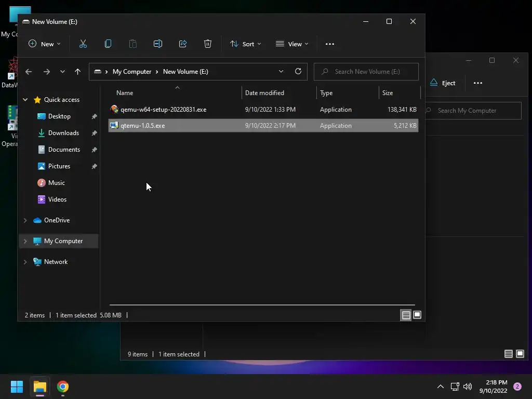The height and width of the screenshot is (399, 532).
Task: Expand the address bar history dropdown
Action: pyautogui.click(x=281, y=71)
